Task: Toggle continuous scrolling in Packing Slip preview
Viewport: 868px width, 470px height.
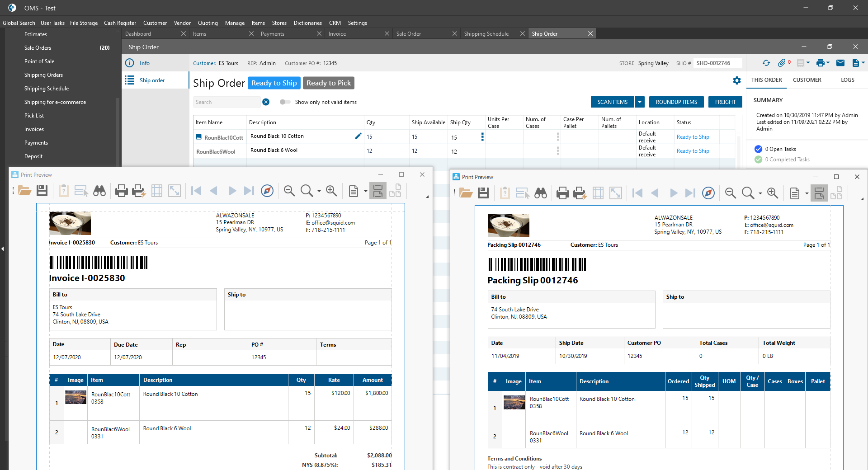Action: click(819, 193)
